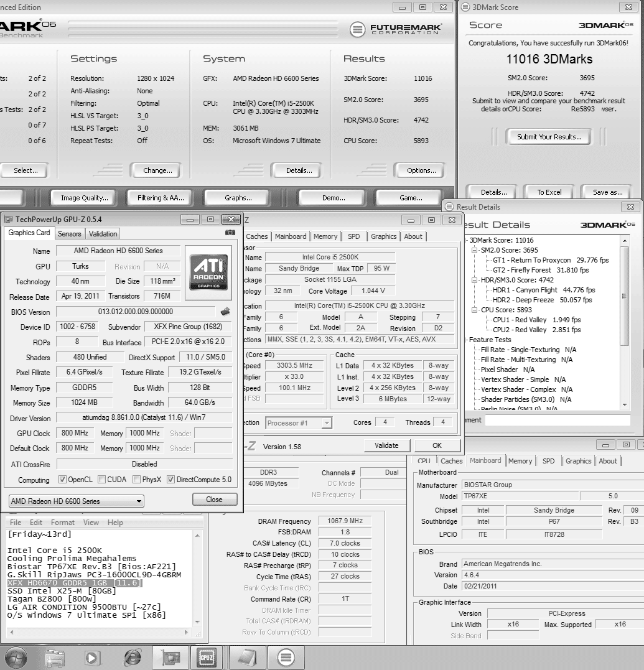Click the To Excel button

549,192
